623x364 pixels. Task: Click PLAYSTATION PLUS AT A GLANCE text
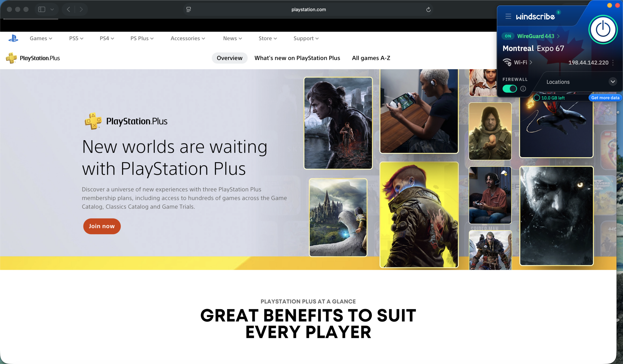click(x=308, y=301)
